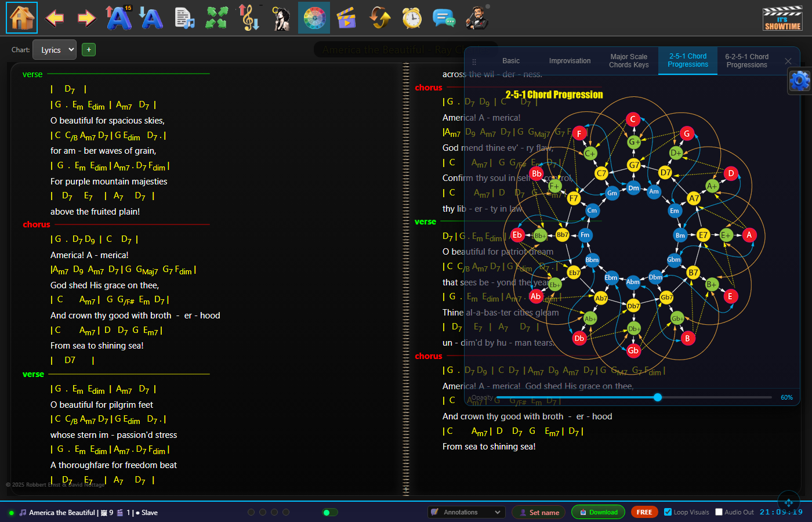
Task: Open the alarm clock icon
Action: [412, 18]
